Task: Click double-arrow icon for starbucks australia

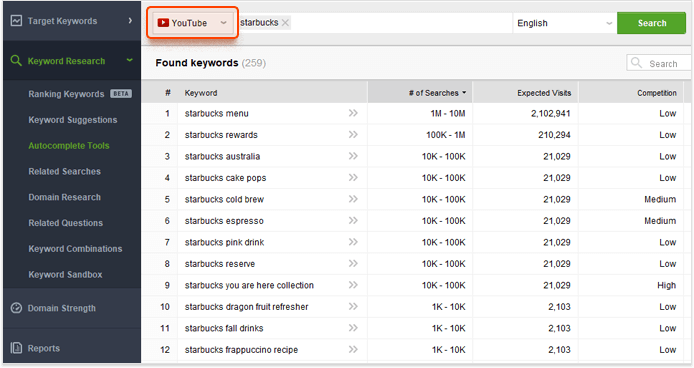Action: (x=353, y=156)
